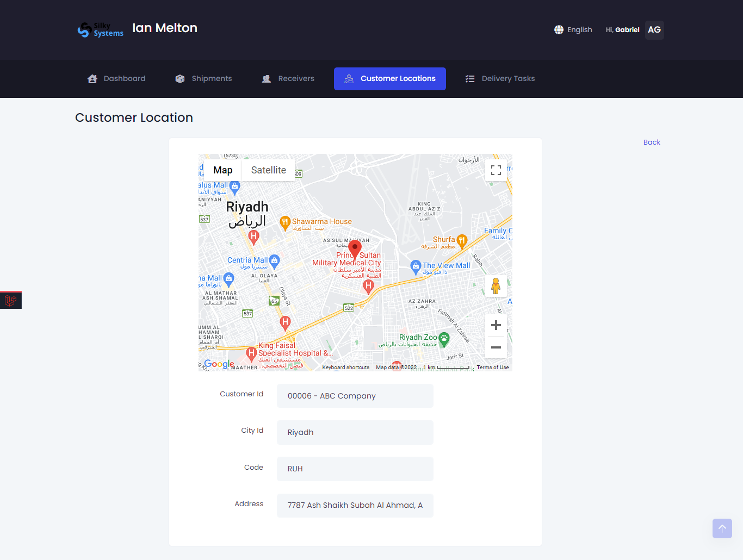Select the Dashboard home icon

click(x=92, y=78)
